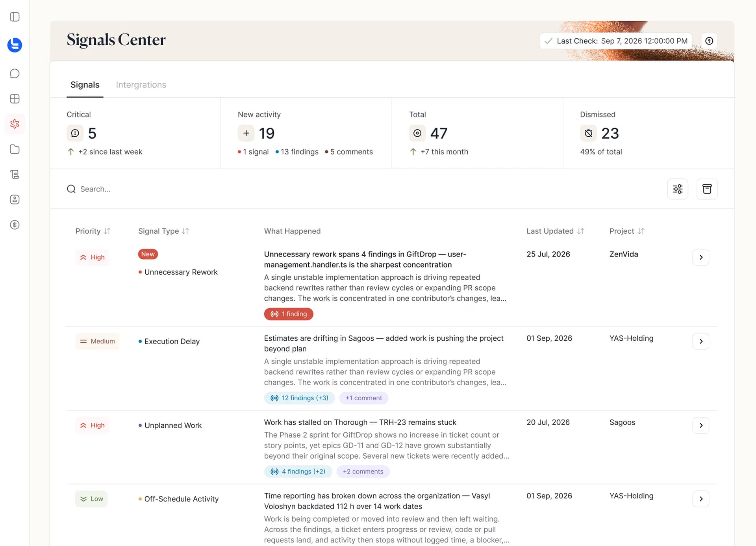Open the chat bubble sidebar icon
The image size is (756, 546).
coord(15,74)
